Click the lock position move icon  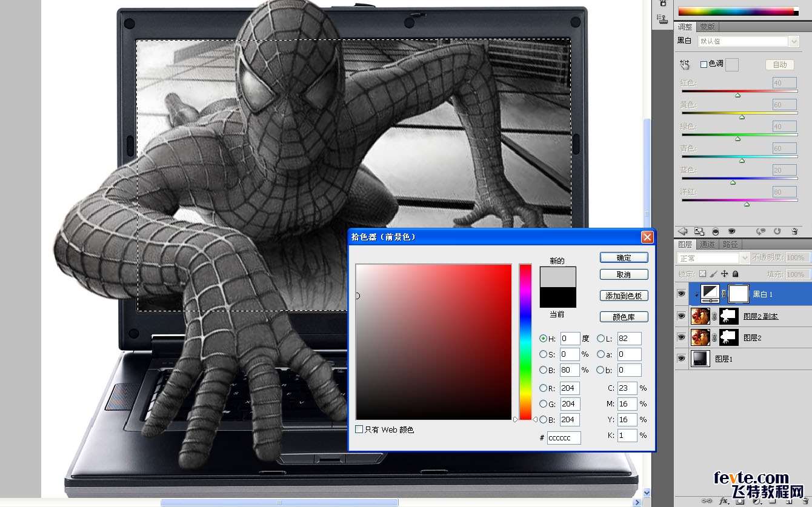pyautogui.click(x=724, y=274)
